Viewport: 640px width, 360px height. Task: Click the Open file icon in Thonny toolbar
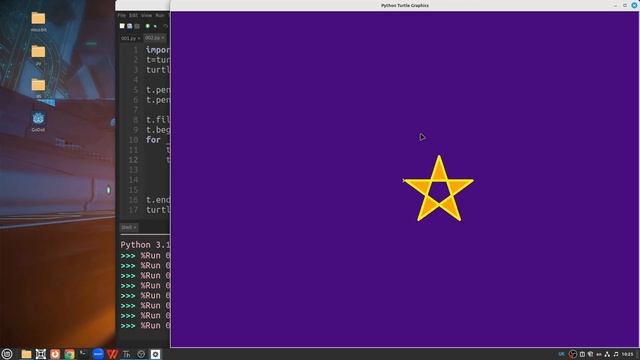tap(129, 26)
